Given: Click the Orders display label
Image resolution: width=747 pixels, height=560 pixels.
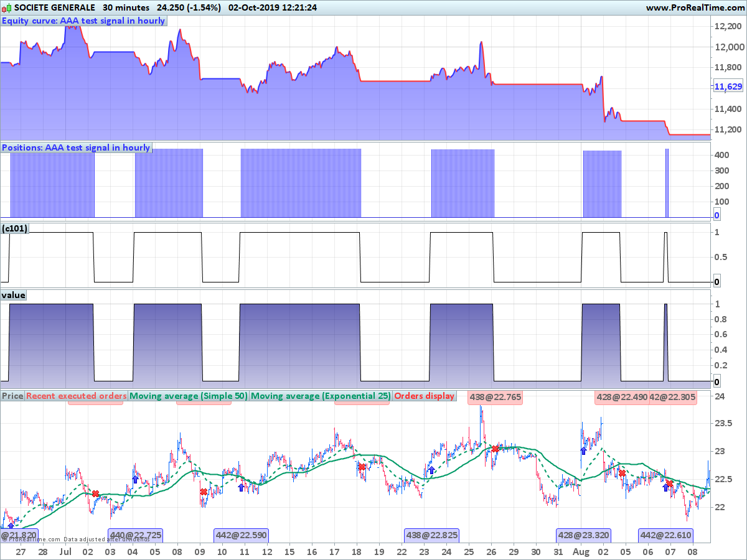Looking at the screenshot, I should [x=425, y=396].
